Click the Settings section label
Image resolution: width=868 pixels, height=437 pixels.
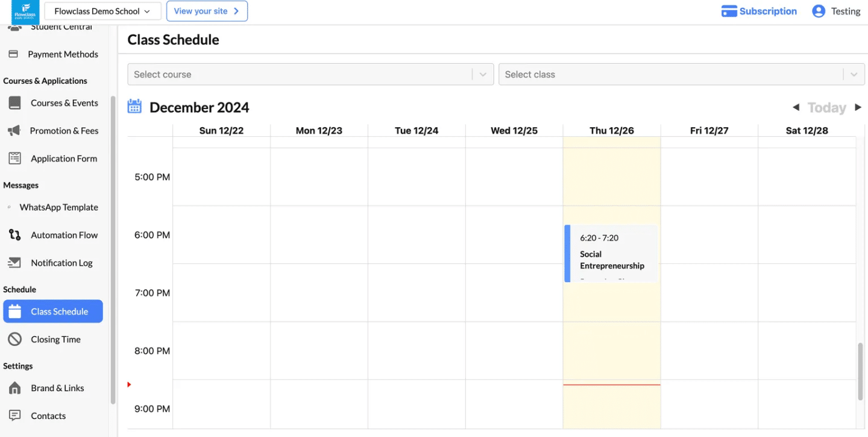[x=18, y=366]
